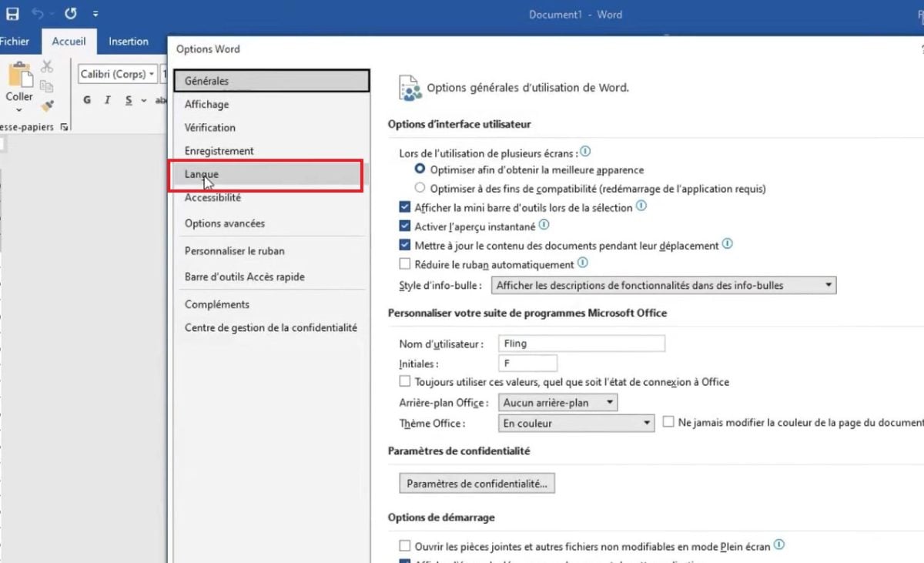Screen dimensions: 924x563
Task: Check Ne jamais modifier la couleur de la page
Action: click(668, 423)
